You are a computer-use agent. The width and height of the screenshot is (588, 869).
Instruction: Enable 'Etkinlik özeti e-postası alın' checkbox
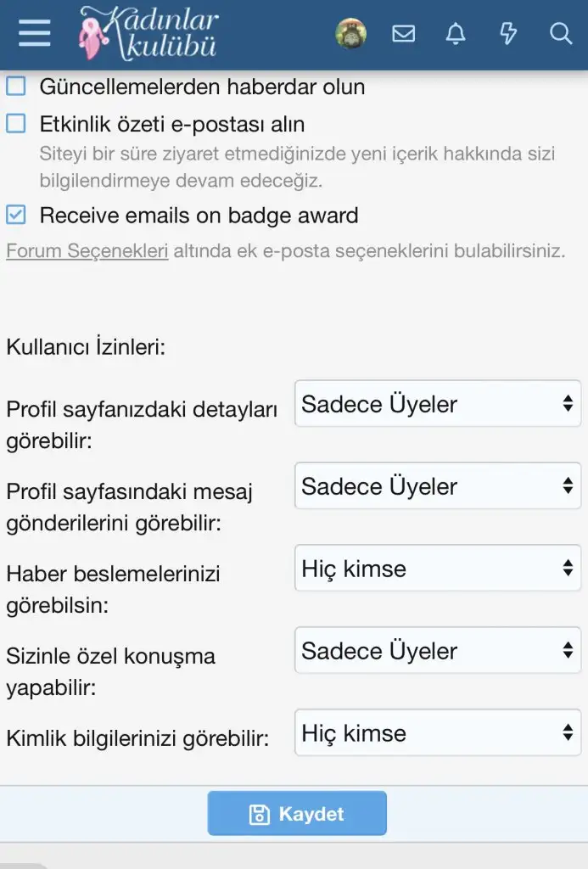16,124
